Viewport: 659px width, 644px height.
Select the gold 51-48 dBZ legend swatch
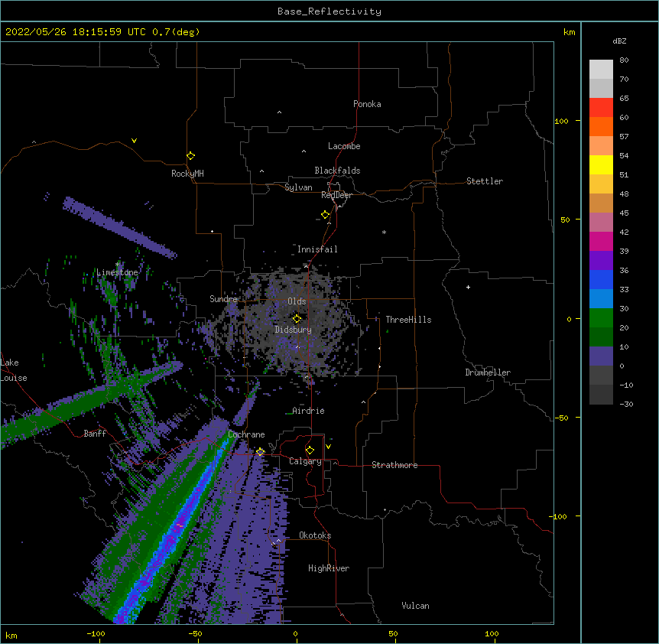click(x=601, y=184)
